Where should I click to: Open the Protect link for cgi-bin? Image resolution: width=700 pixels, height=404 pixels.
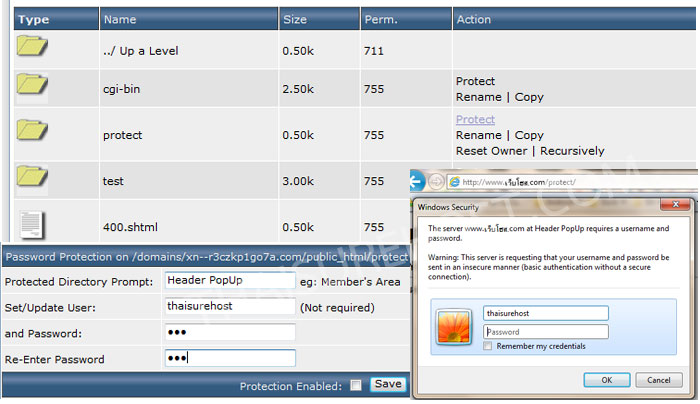pyautogui.click(x=475, y=81)
